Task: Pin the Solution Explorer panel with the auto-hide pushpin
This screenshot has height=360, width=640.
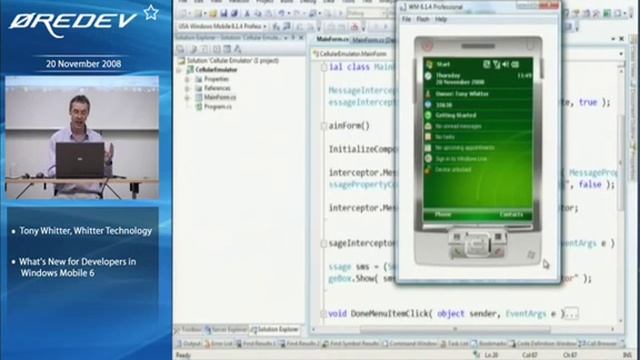Action: click(293, 38)
